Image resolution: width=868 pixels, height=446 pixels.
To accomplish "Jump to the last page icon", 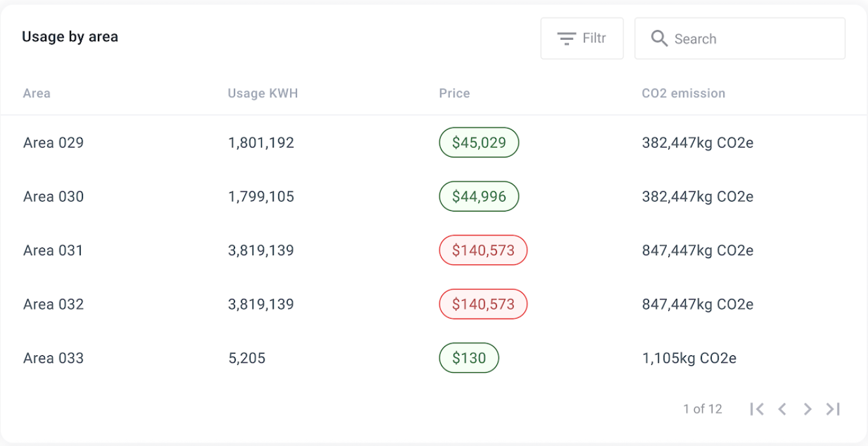I will [833, 409].
